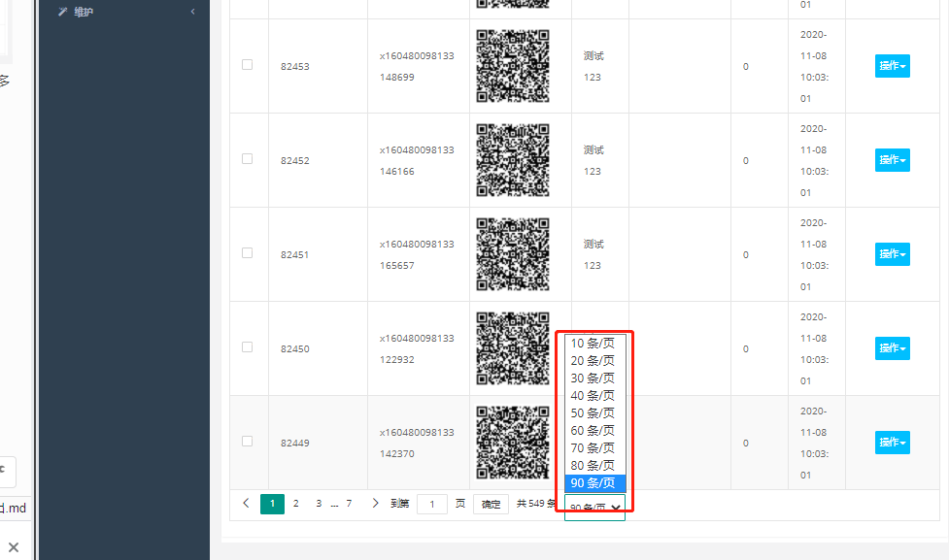Jump to last page 7
949x560 pixels.
coord(349,503)
